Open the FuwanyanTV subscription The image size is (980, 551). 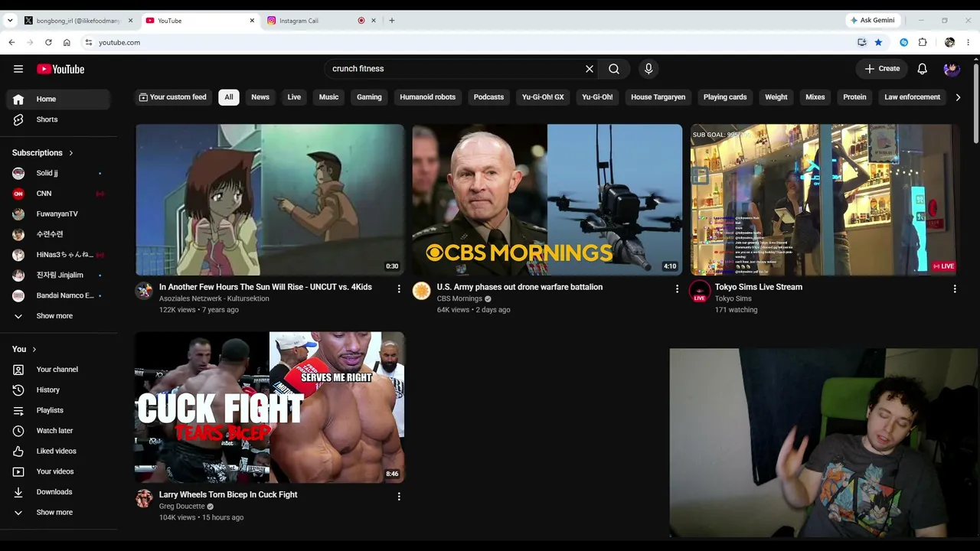58,214
